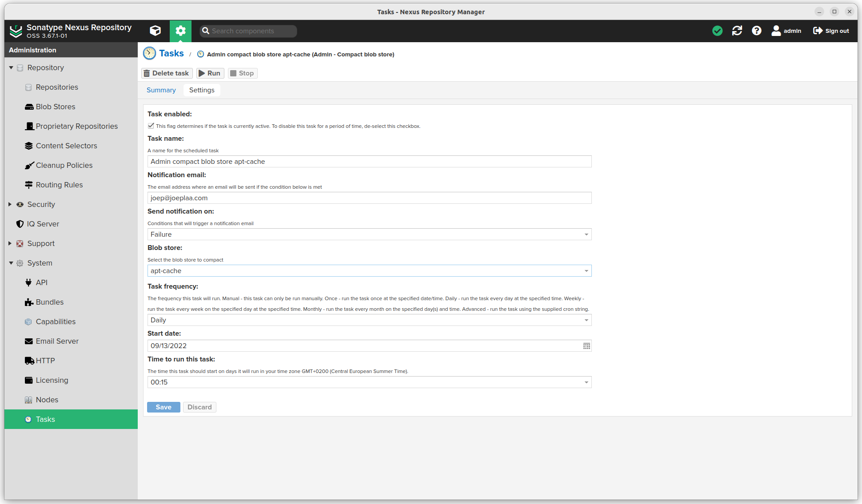The height and width of the screenshot is (504, 862).
Task: Open the Help question mark icon
Action: pyautogui.click(x=757, y=31)
